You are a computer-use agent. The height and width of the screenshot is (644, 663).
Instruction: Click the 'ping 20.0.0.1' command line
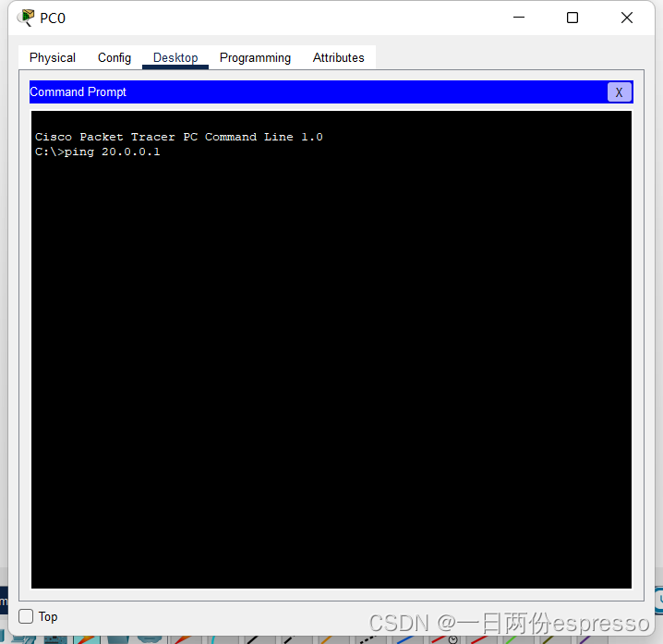coord(98,152)
